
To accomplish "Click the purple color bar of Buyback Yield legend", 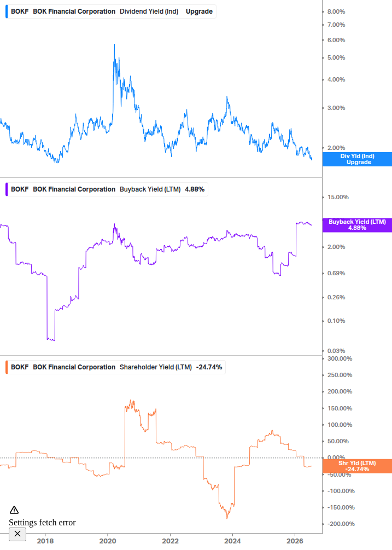I will [7, 189].
